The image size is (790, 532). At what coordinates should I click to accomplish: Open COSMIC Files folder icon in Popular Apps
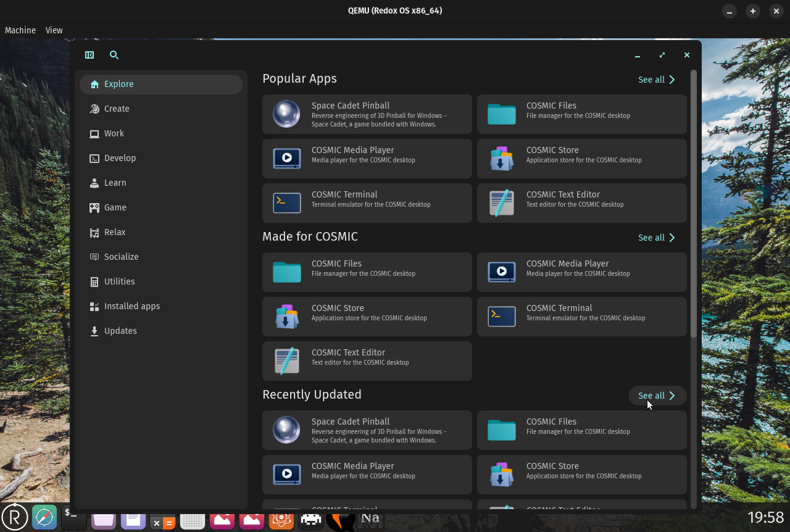[502, 114]
